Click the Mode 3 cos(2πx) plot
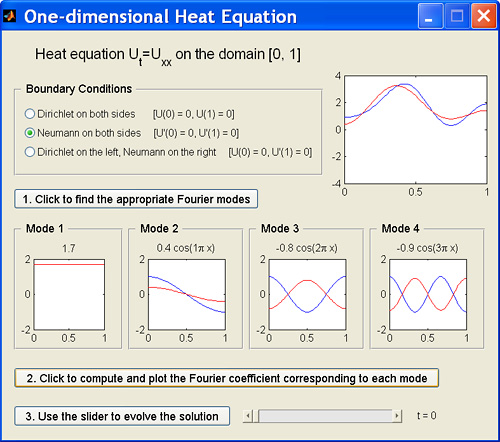The width and height of the screenshot is (500, 442). coord(307,295)
